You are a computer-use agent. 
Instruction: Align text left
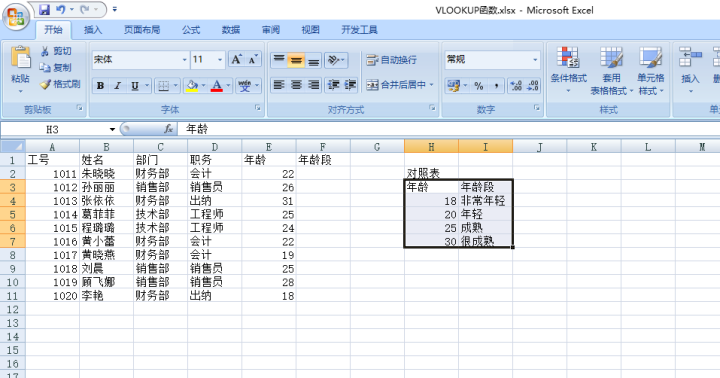click(x=279, y=85)
